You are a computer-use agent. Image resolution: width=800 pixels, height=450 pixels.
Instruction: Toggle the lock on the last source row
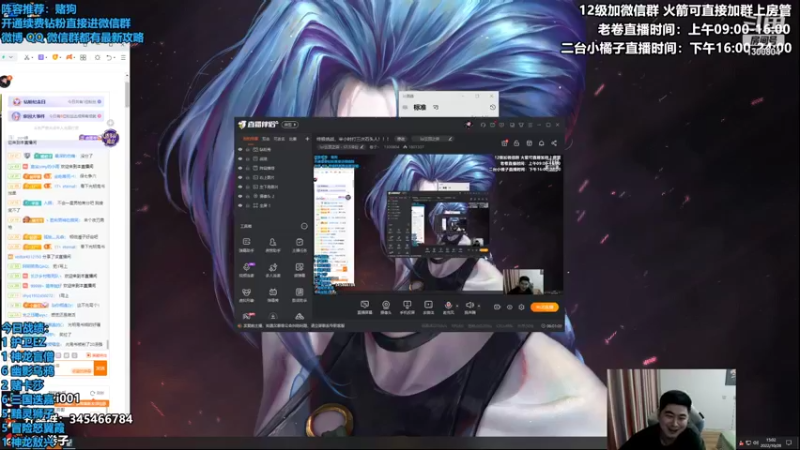pyautogui.click(x=248, y=205)
